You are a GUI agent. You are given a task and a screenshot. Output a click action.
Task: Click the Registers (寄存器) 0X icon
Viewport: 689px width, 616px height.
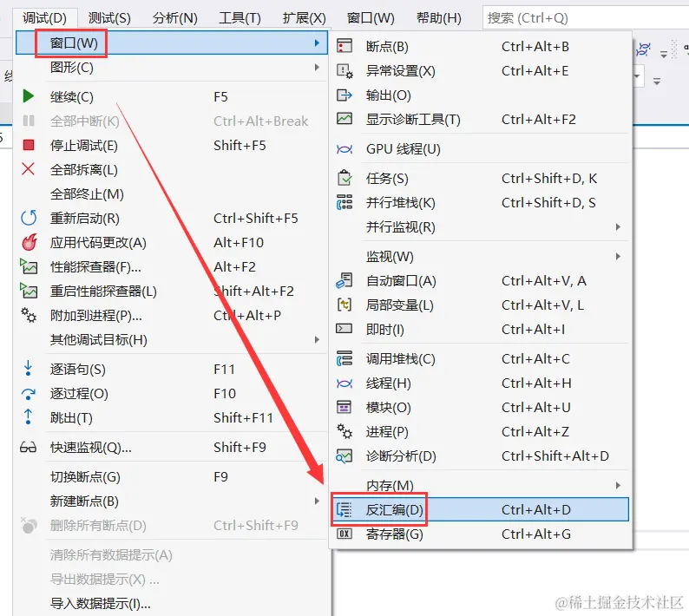344,534
